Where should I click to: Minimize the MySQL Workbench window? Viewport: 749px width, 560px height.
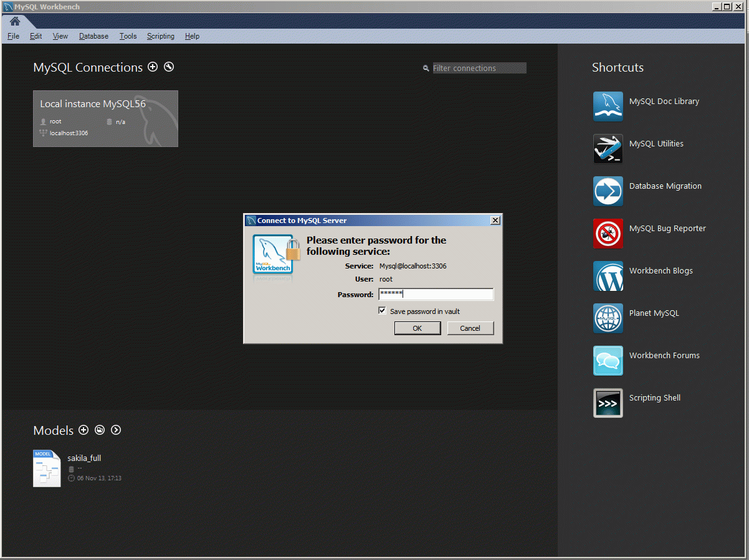tap(717, 6)
